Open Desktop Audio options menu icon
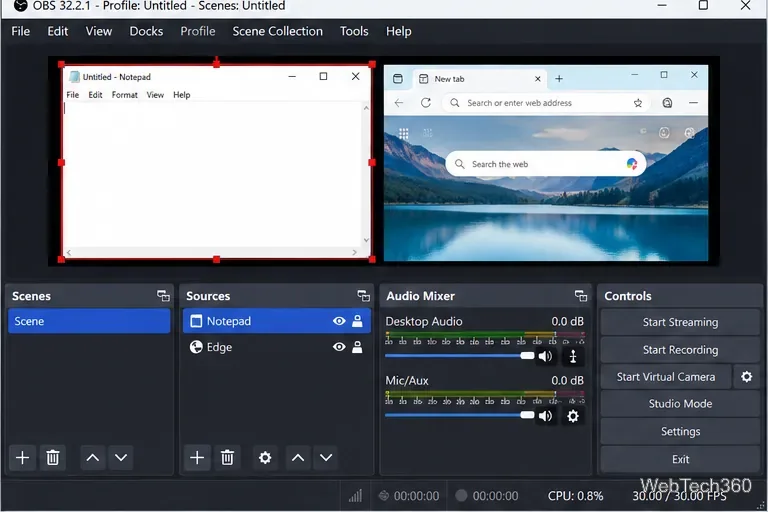This screenshot has width=768, height=512. point(573,356)
